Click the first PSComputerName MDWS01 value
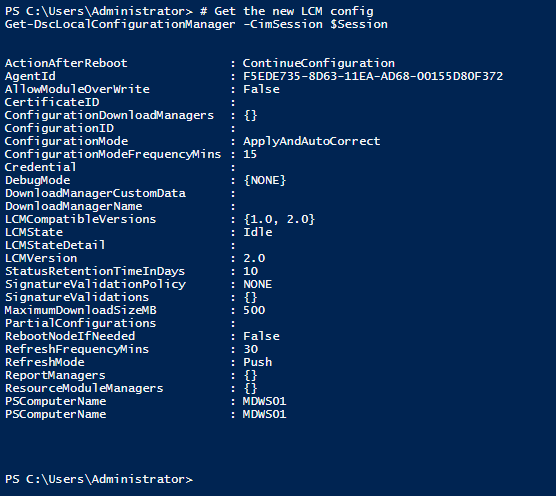 point(265,401)
